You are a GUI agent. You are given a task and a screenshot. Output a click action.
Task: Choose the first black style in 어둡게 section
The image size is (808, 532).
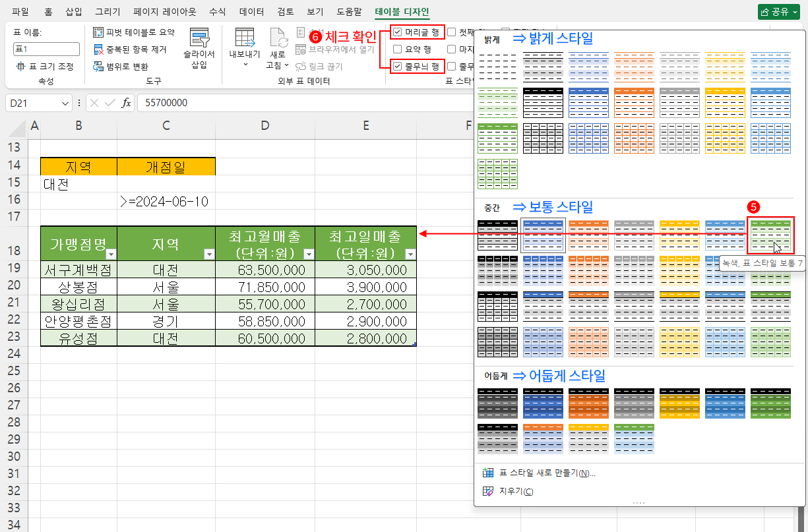[498, 403]
